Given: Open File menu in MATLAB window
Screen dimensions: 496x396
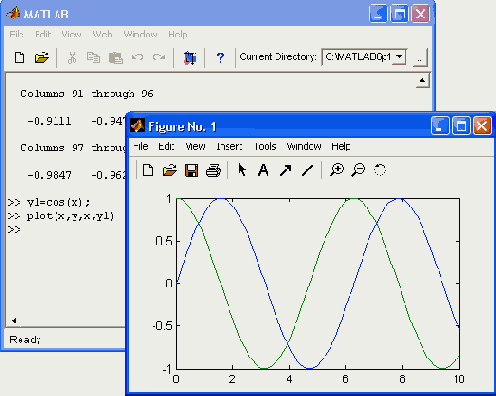Looking at the screenshot, I should [16, 34].
